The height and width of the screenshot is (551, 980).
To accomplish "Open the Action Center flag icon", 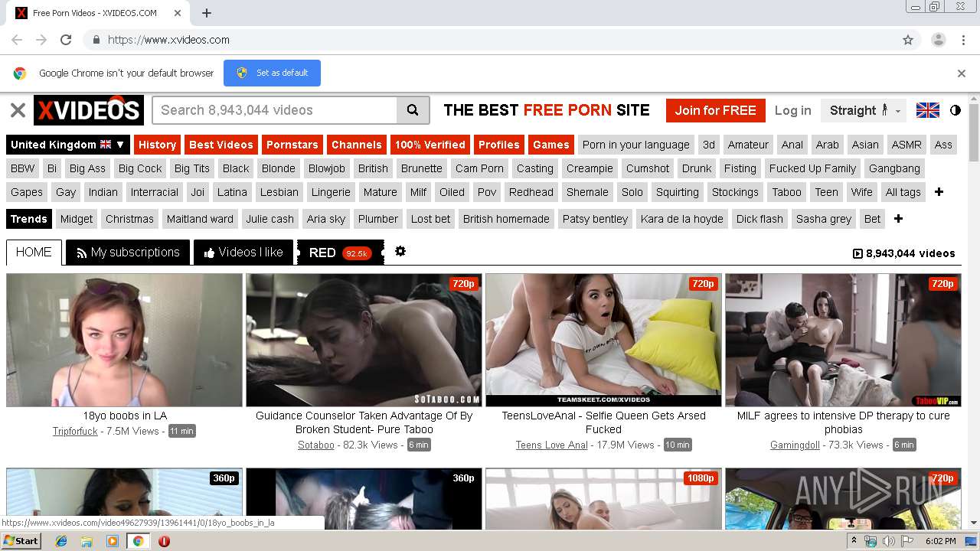I will pos(906,541).
